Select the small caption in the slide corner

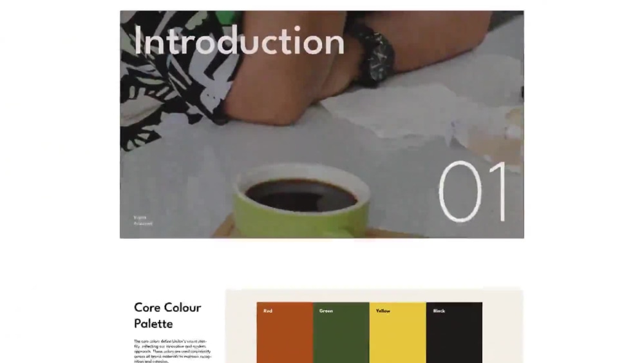[142, 221]
